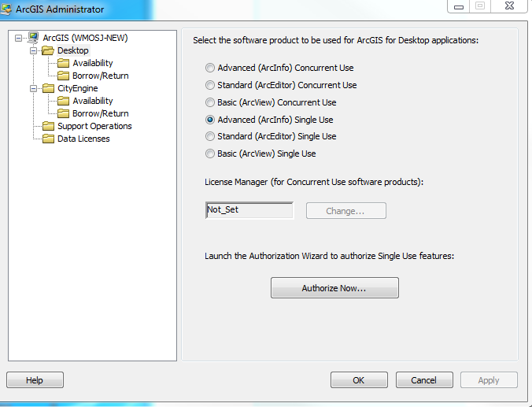Minimize the ArcGIS Administrator window
Screen dimensions: 532x407
[x=459, y=6]
